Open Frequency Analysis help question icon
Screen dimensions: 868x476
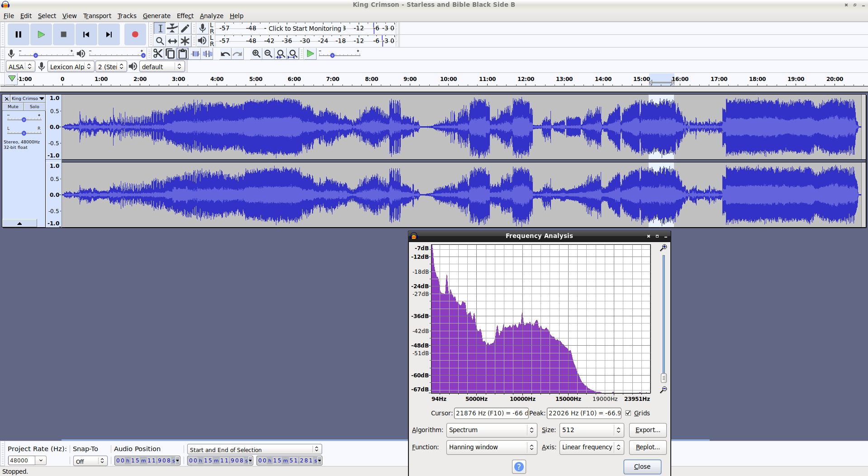(519, 466)
